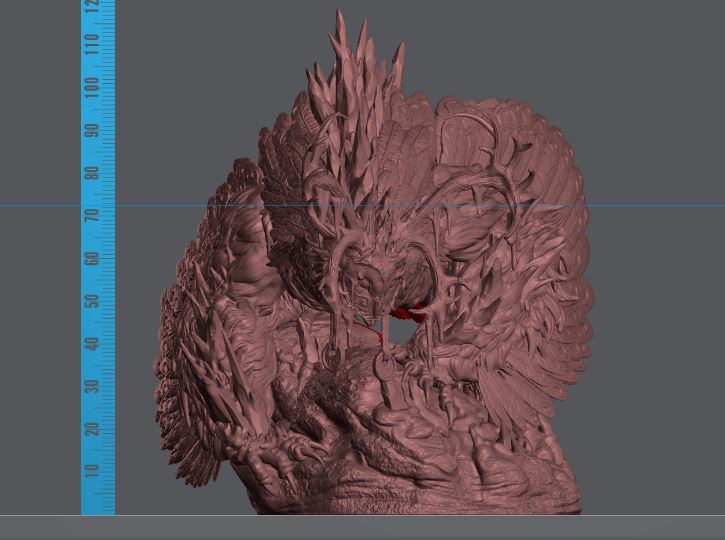Click the 60 mark on the blue ruler
725x540 pixels.
click(92, 258)
